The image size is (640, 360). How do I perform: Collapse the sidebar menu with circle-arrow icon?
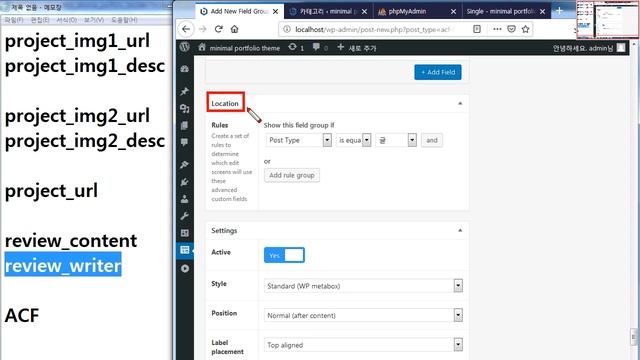[x=184, y=269]
